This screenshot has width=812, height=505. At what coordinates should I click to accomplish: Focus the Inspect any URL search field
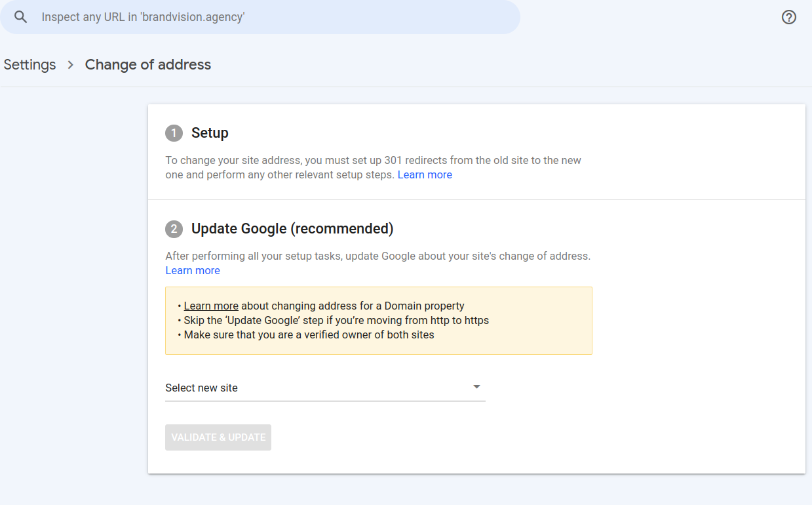click(x=262, y=17)
